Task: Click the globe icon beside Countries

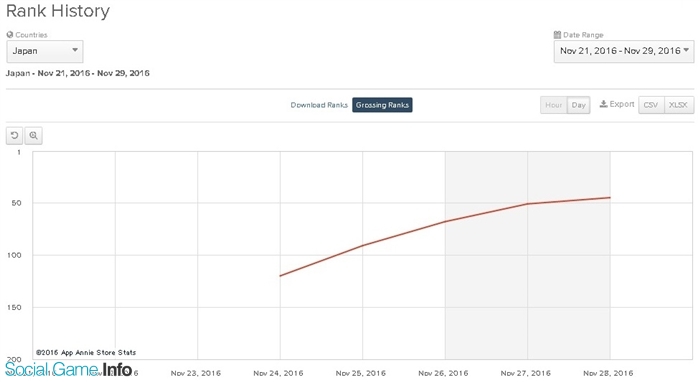Action: 10,34
